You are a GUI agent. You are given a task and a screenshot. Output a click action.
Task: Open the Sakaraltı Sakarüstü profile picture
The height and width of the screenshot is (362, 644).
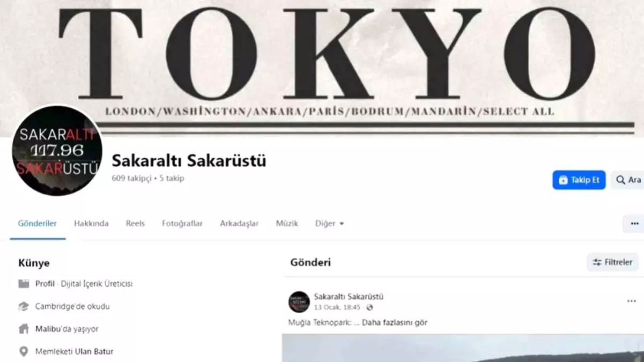[57, 150]
